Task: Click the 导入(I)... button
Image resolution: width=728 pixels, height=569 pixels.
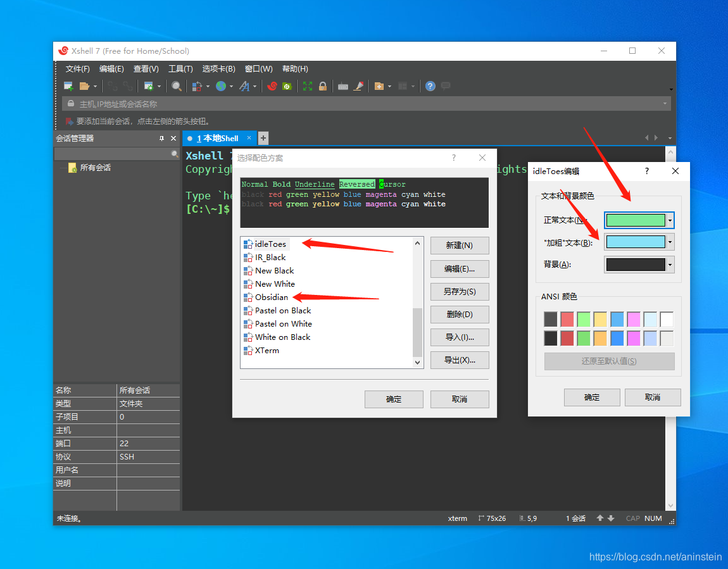Action: 460,337
